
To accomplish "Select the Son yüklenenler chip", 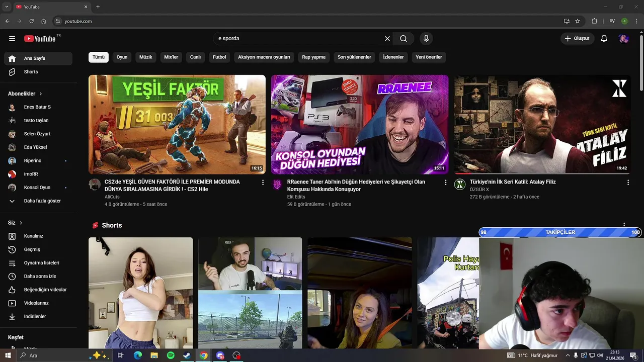I will [x=354, y=57].
